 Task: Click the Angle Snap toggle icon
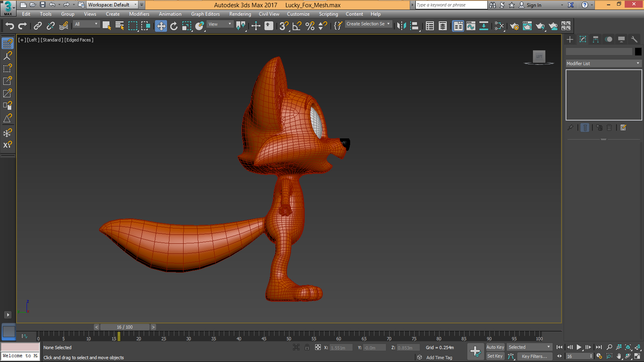point(297,26)
